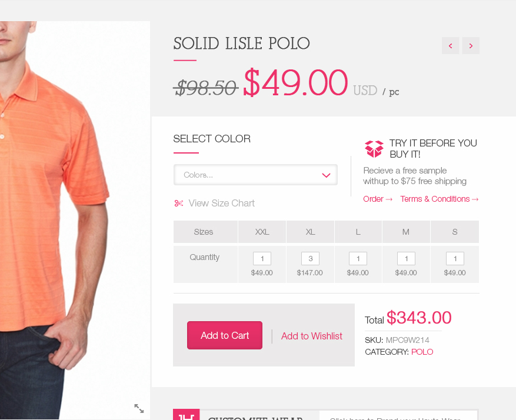Focus the L size quantity field

(358, 258)
